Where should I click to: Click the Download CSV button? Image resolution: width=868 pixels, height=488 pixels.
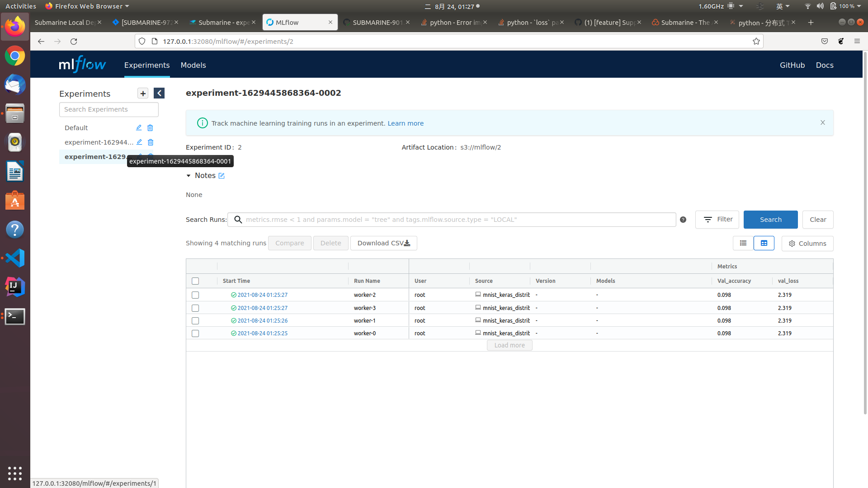(x=383, y=243)
